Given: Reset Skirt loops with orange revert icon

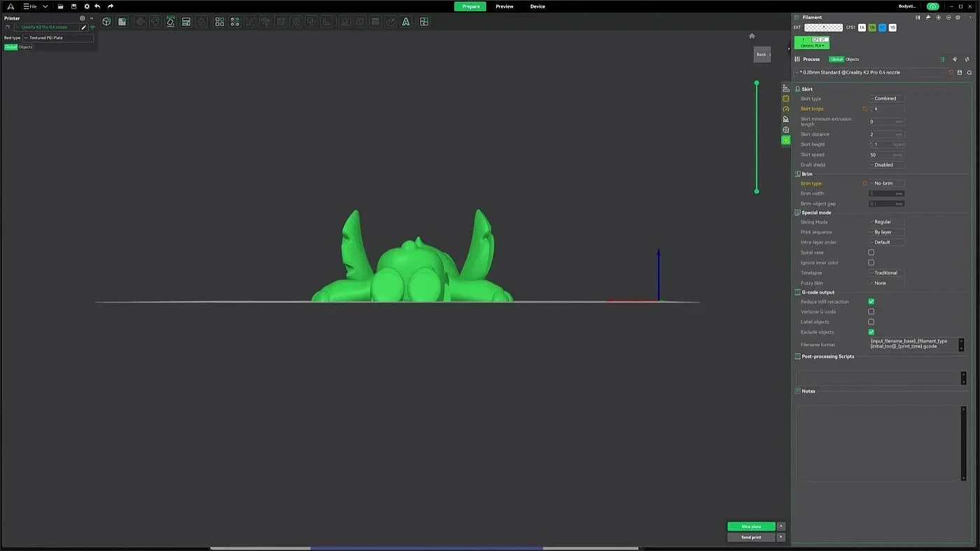Looking at the screenshot, I should (x=864, y=109).
